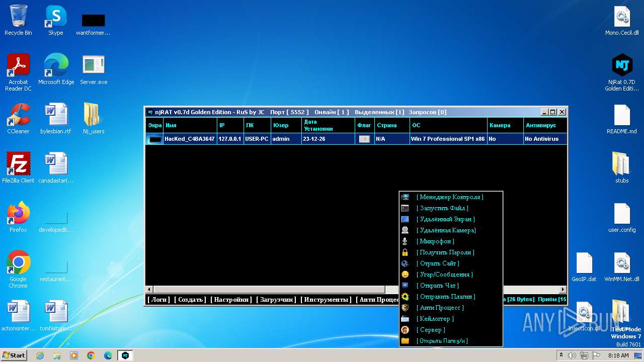Click the Start button
The image size is (644, 362).
tap(14, 355)
